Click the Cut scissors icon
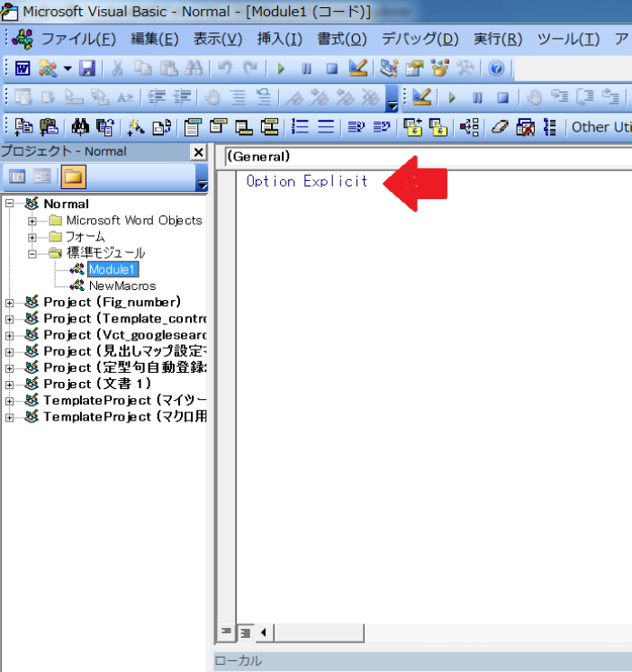632x672 pixels. pyautogui.click(x=118, y=68)
